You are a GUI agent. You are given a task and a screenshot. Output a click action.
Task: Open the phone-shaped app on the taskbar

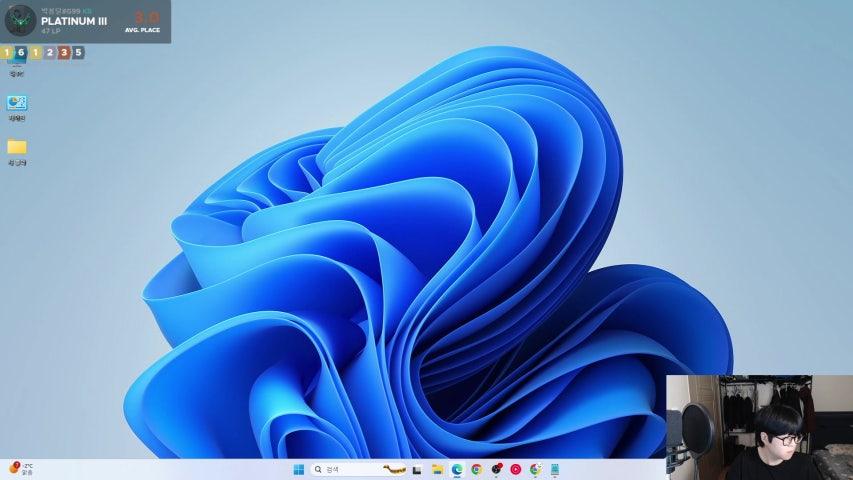[555, 469]
